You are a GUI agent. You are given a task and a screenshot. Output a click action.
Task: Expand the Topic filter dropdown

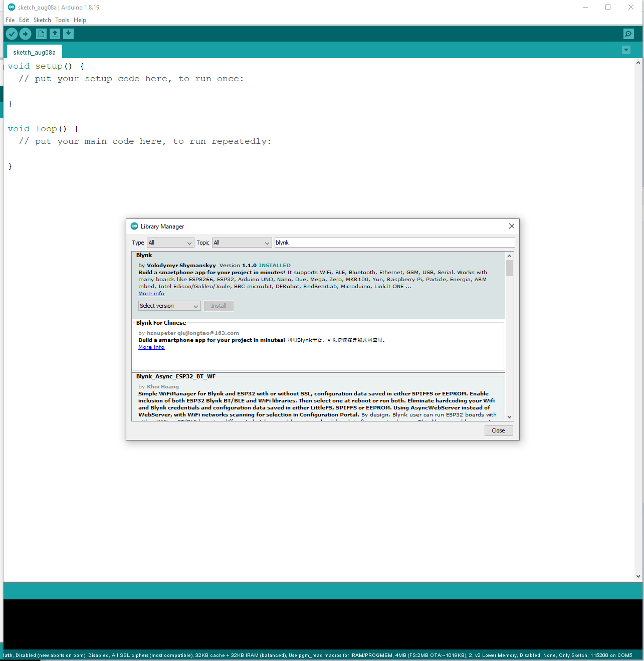click(x=242, y=243)
